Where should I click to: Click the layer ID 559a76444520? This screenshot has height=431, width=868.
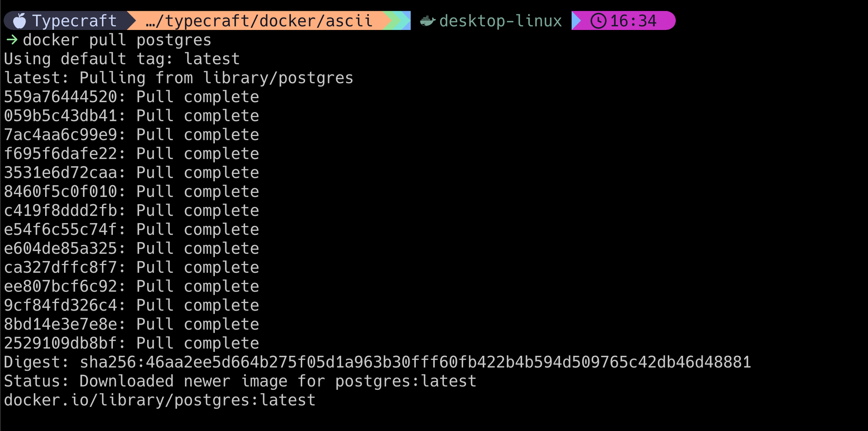point(61,97)
